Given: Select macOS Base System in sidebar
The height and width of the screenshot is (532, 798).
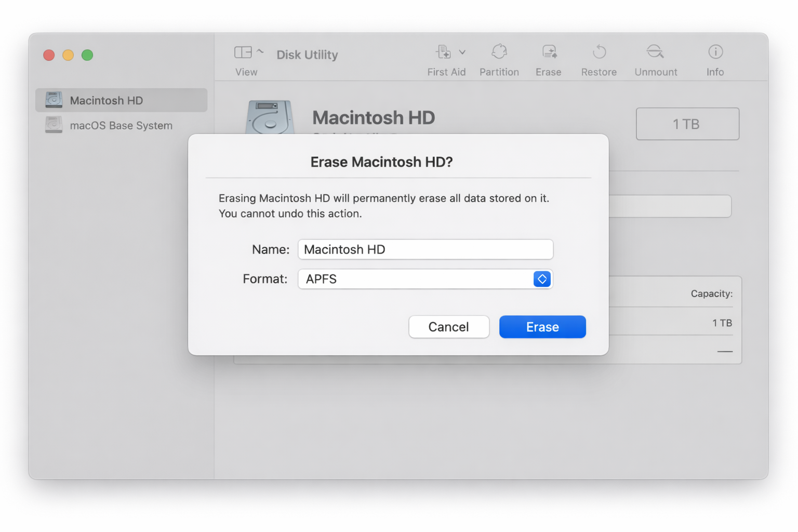Looking at the screenshot, I should coord(121,125).
